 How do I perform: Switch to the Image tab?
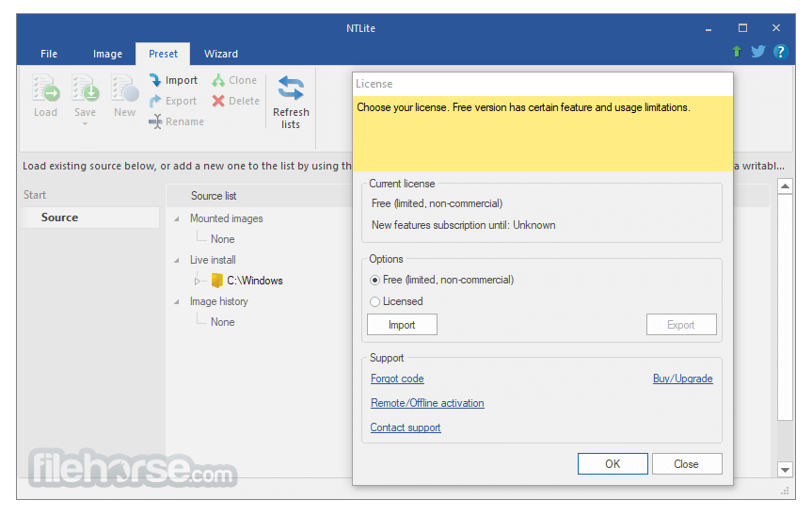click(x=107, y=54)
